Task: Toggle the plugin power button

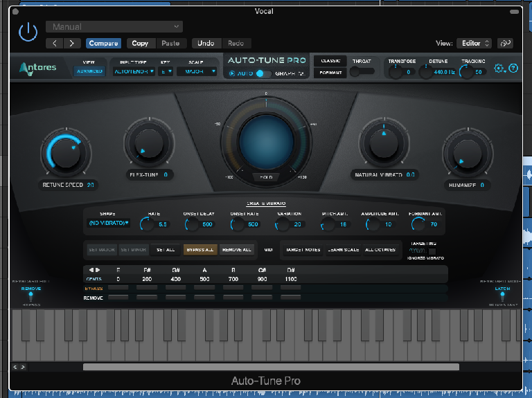Action: click(x=28, y=32)
